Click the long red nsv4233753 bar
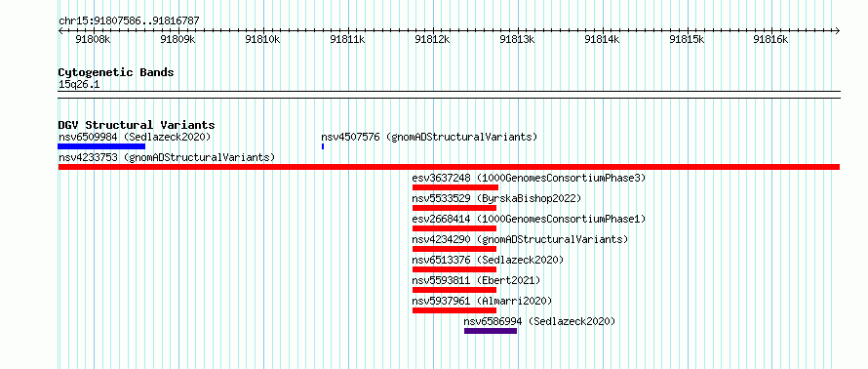Viewport: 868px width, 369px height. point(449,167)
